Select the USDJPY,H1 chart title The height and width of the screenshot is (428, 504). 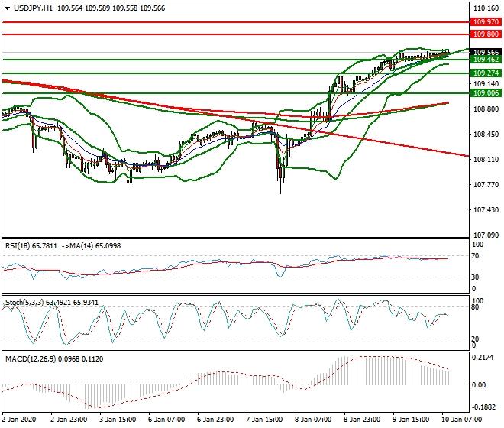point(33,8)
